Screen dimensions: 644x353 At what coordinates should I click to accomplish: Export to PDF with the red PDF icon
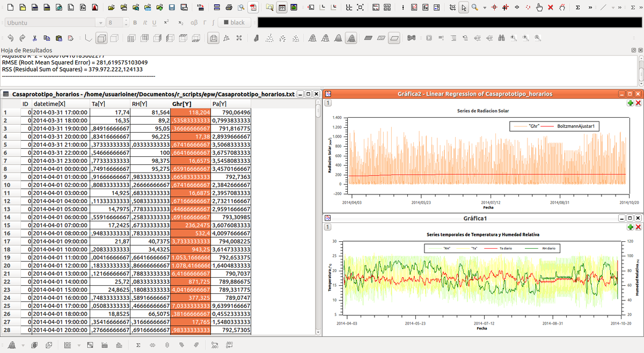[x=253, y=8]
